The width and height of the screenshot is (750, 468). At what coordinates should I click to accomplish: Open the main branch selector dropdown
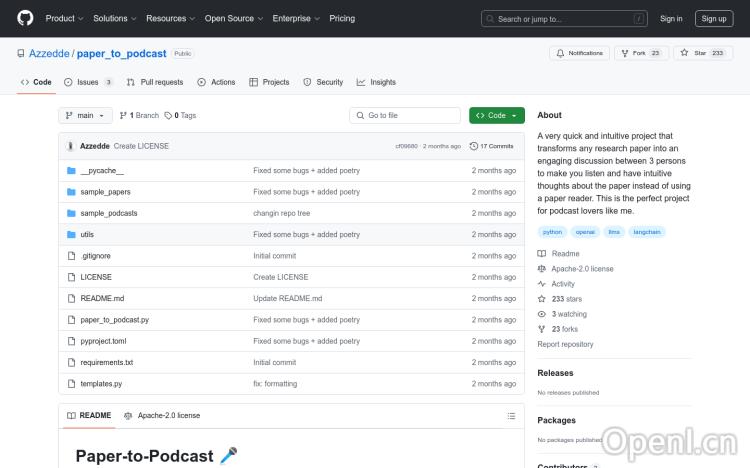85,115
